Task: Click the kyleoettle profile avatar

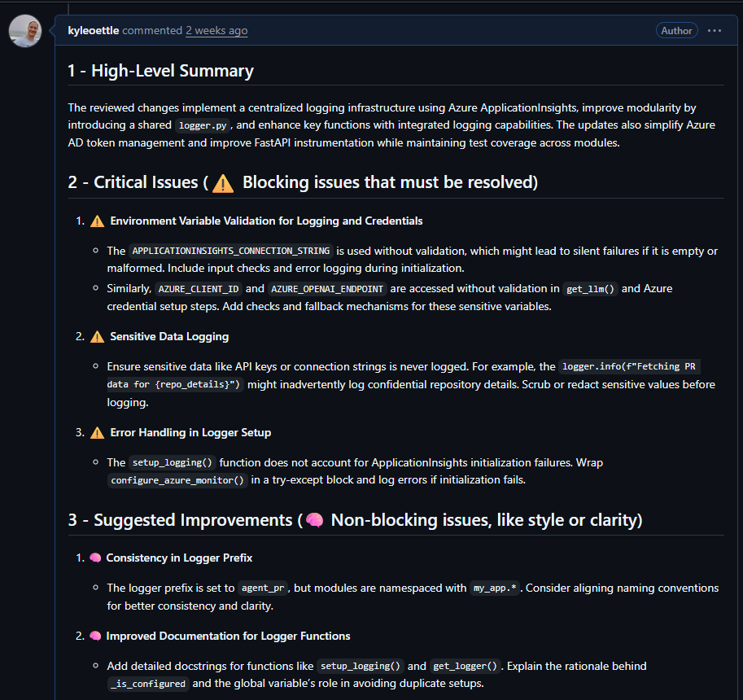Action: pyautogui.click(x=25, y=31)
